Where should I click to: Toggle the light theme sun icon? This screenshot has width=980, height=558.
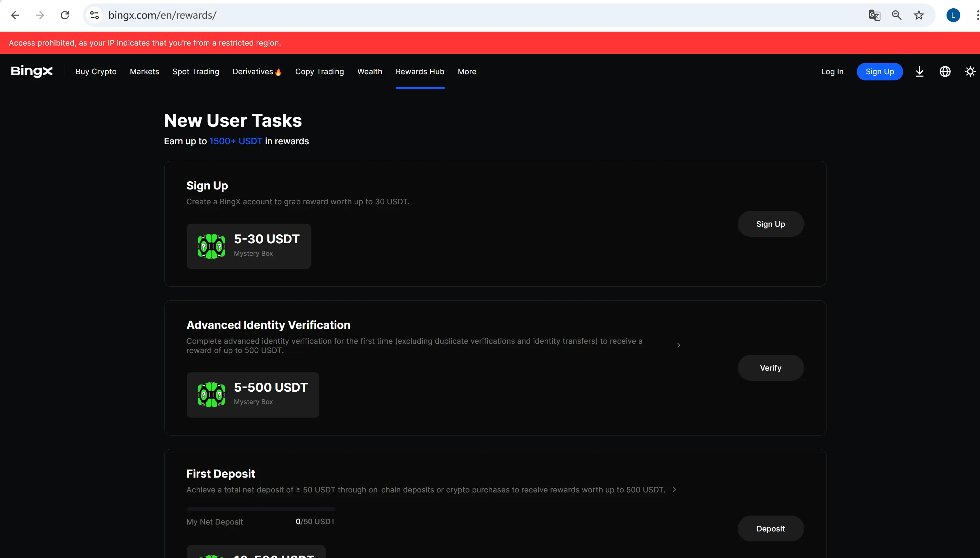coord(970,72)
